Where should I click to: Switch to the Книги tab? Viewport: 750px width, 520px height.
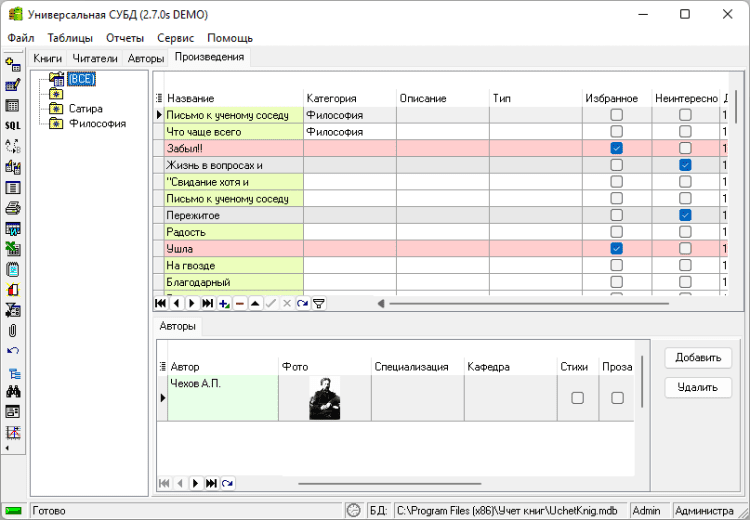point(48,58)
